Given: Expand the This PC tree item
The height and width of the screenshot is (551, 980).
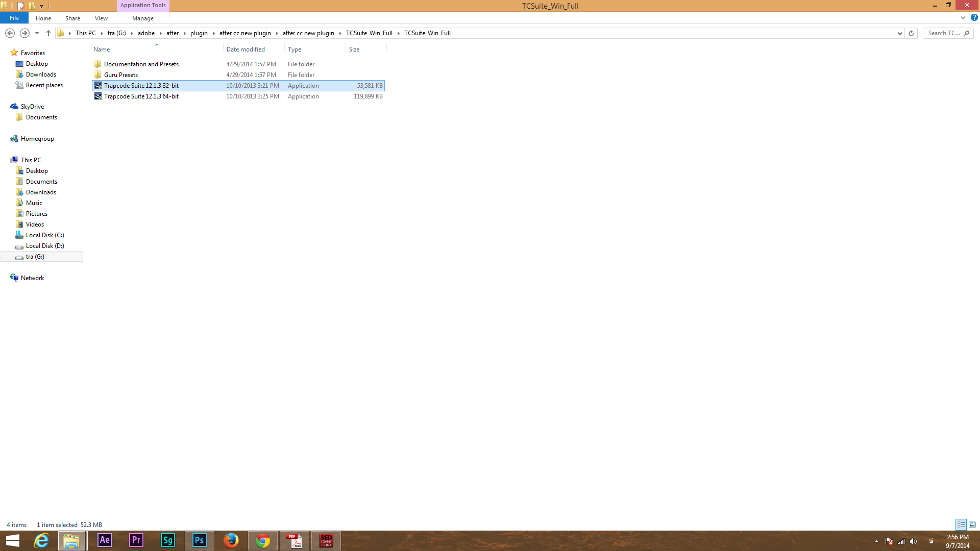Looking at the screenshot, I should click(x=6, y=160).
